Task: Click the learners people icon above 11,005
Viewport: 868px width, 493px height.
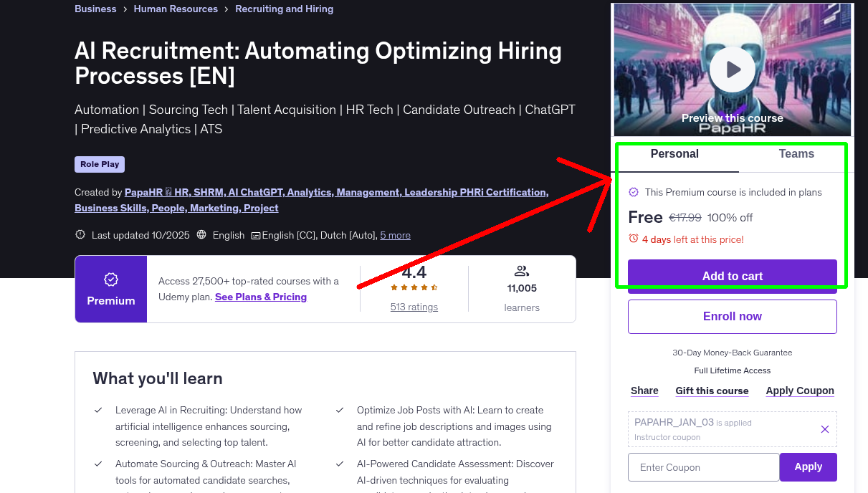Action: pos(521,271)
